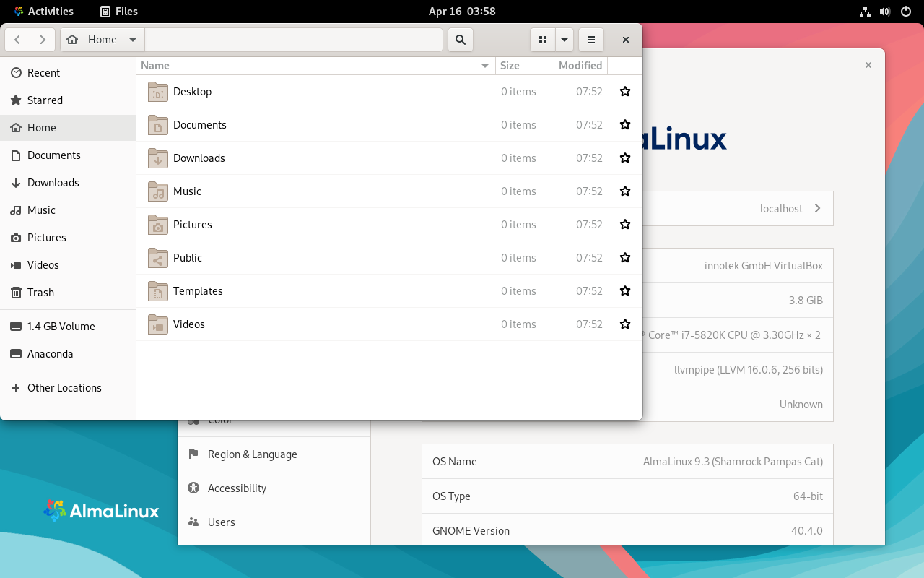Go forward using the right arrow
924x578 pixels.
coord(43,40)
